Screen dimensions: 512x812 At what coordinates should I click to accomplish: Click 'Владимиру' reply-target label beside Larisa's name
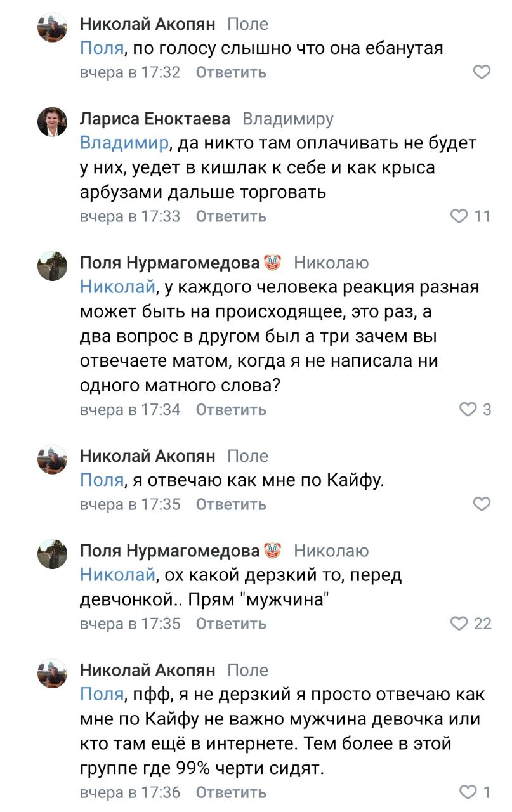[288, 119]
